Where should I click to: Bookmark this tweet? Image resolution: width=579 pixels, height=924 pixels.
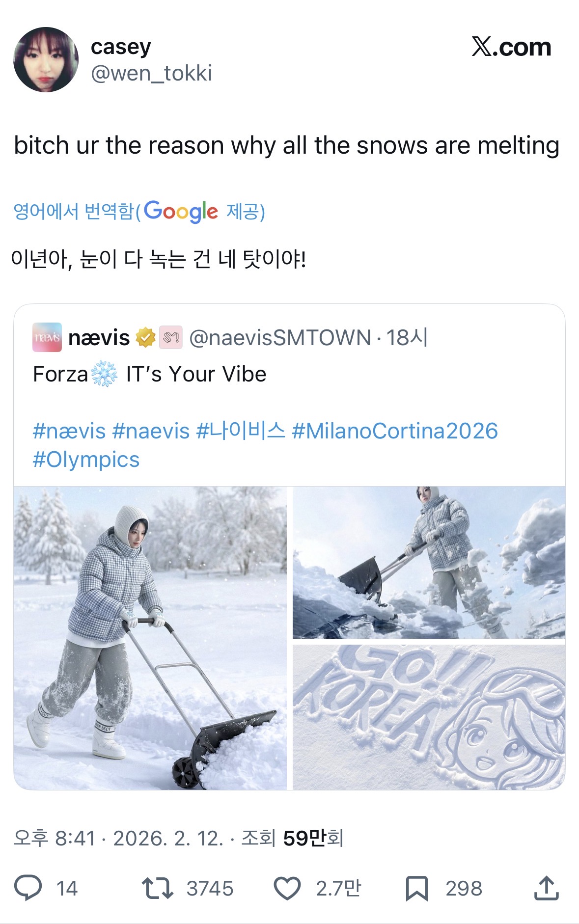pos(416,888)
